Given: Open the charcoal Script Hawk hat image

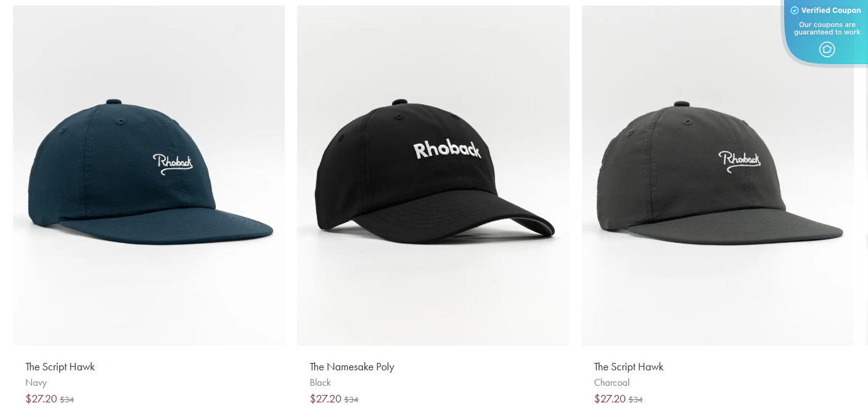Looking at the screenshot, I should 718,176.
